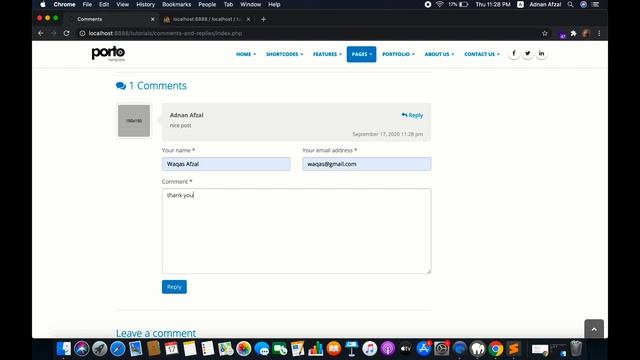640x360 pixels.
Task: Bookmark page with the star icon
Action: [544, 33]
